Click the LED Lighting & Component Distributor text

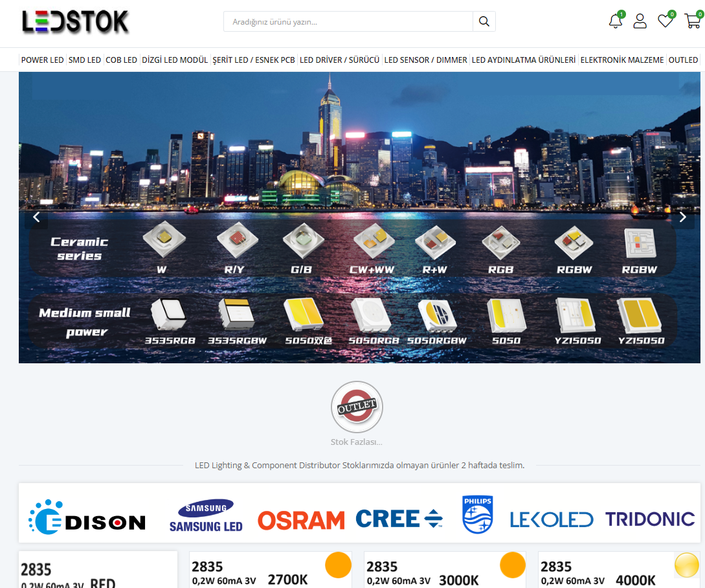[360, 465]
